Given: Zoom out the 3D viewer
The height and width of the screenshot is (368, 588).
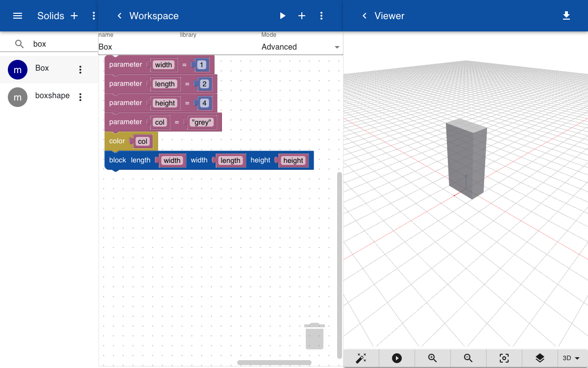Looking at the screenshot, I should 468,358.
